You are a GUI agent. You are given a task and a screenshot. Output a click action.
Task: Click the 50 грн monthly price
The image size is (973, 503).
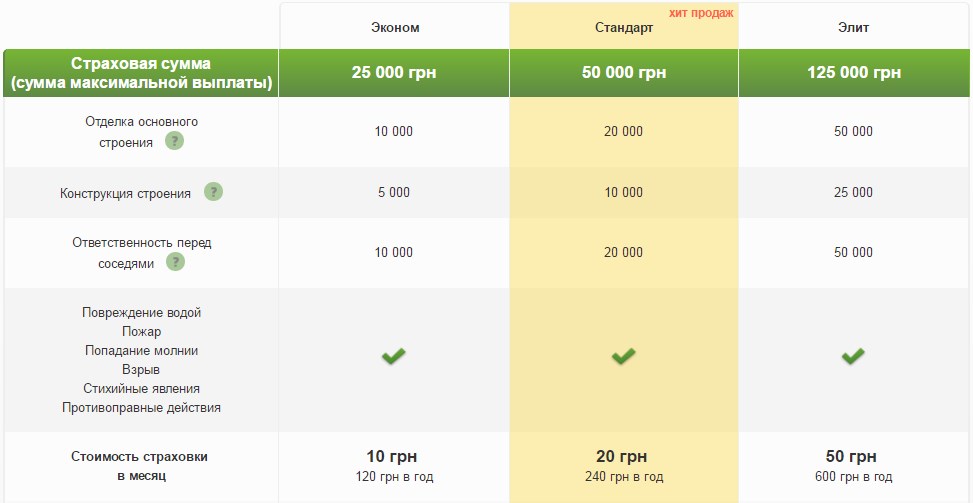[853, 458]
